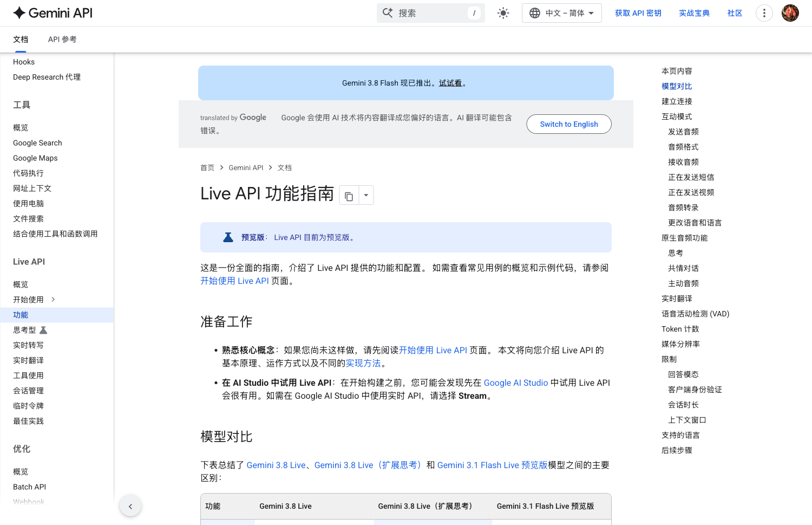This screenshot has height=525, width=812.
Task: Click 获取 API 密钥 link
Action: click(x=638, y=13)
